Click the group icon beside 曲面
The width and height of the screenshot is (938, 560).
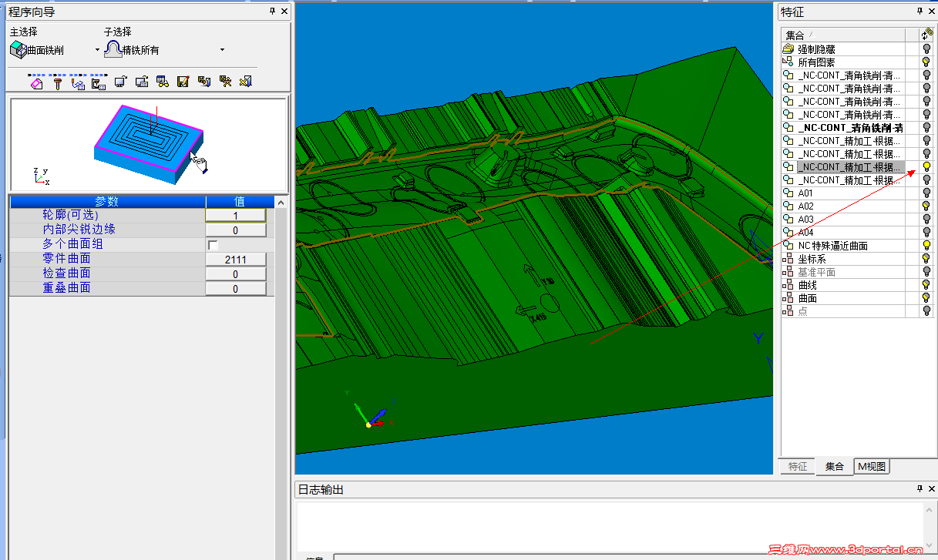pos(788,297)
